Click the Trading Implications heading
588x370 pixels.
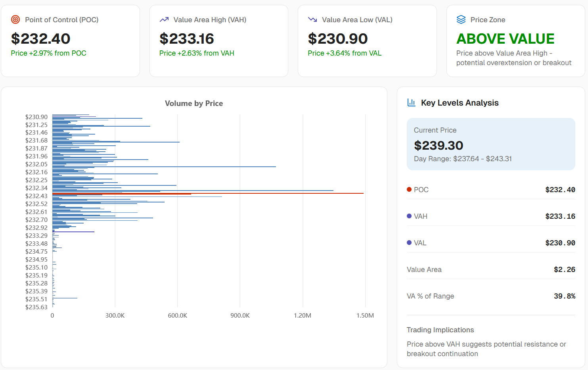[x=440, y=330]
